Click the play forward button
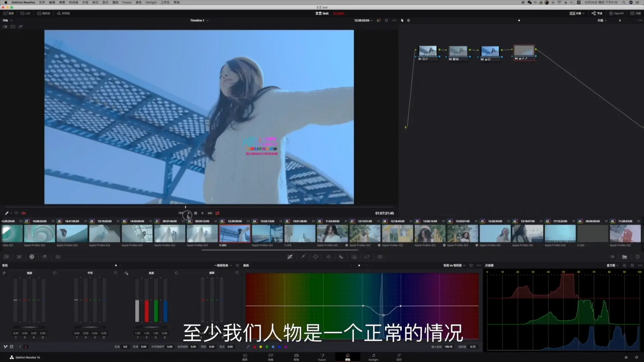Viewport: 644px width, 362px height. coord(203,213)
